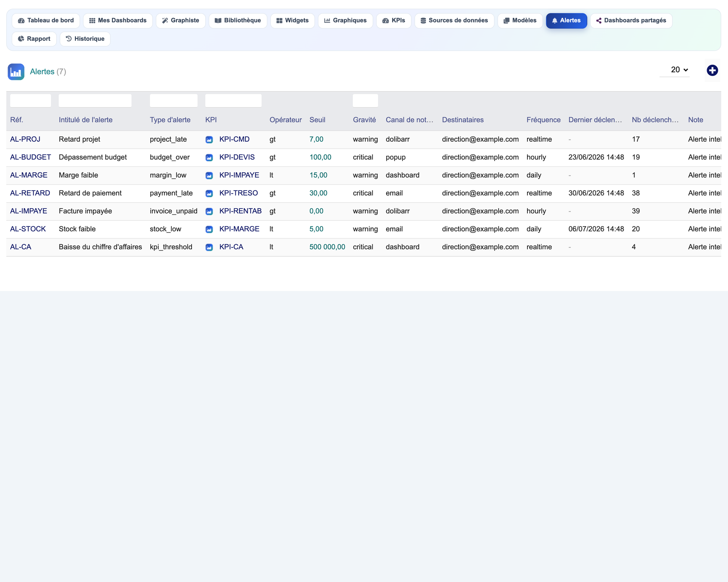Click the KPI filter input field
This screenshot has height=582, width=728.
(233, 101)
